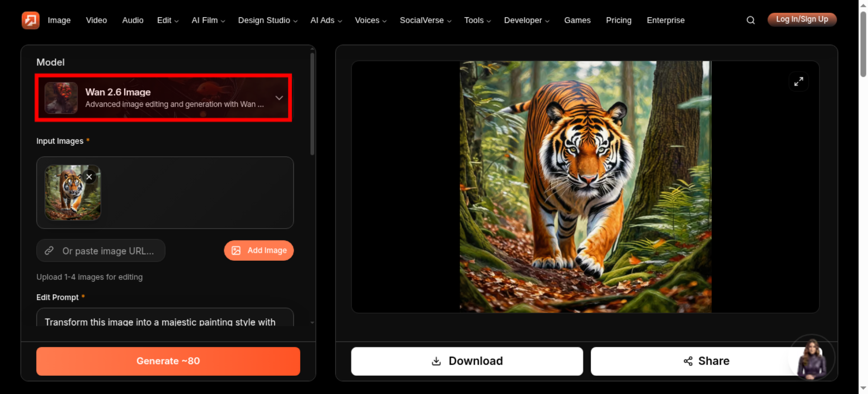The image size is (868, 394).
Task: Go to the Audio nav item
Action: point(133,20)
